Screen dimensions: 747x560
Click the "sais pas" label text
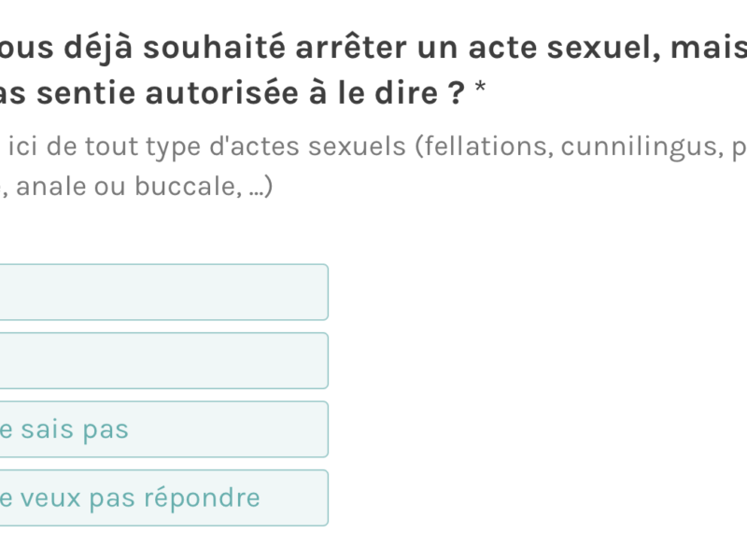pyautogui.click(x=65, y=430)
